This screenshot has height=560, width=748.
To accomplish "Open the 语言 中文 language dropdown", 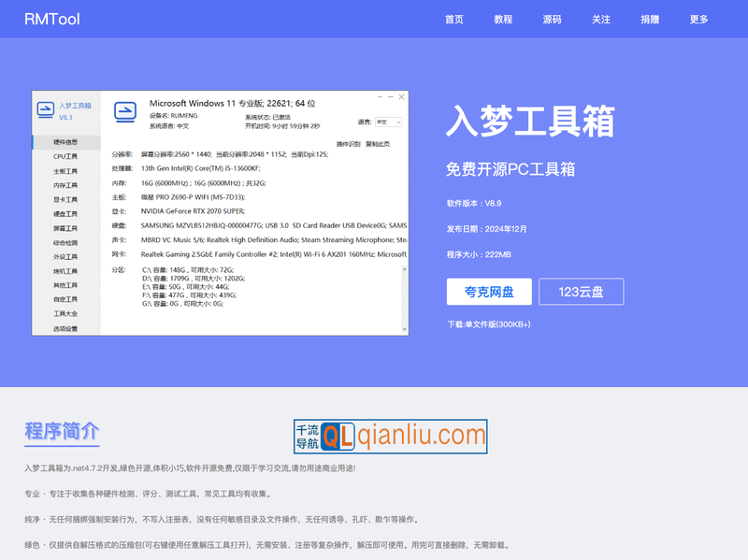I will (x=386, y=122).
